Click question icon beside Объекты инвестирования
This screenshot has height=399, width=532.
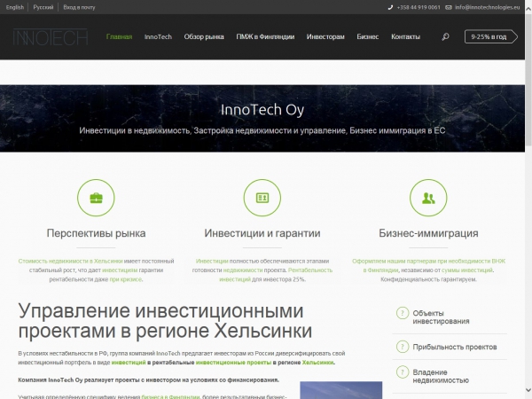[x=403, y=313]
